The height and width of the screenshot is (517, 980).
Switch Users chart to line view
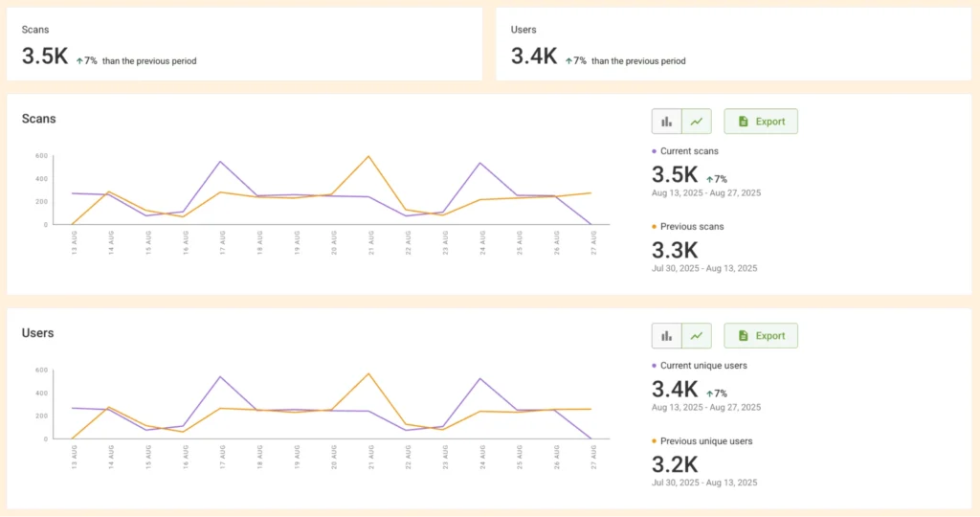coord(697,336)
